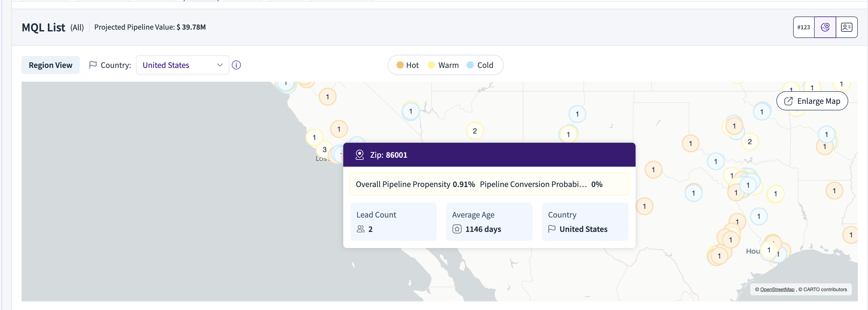868x310 pixels.
Task: Click the Enlarge Map button
Action: pos(812,101)
